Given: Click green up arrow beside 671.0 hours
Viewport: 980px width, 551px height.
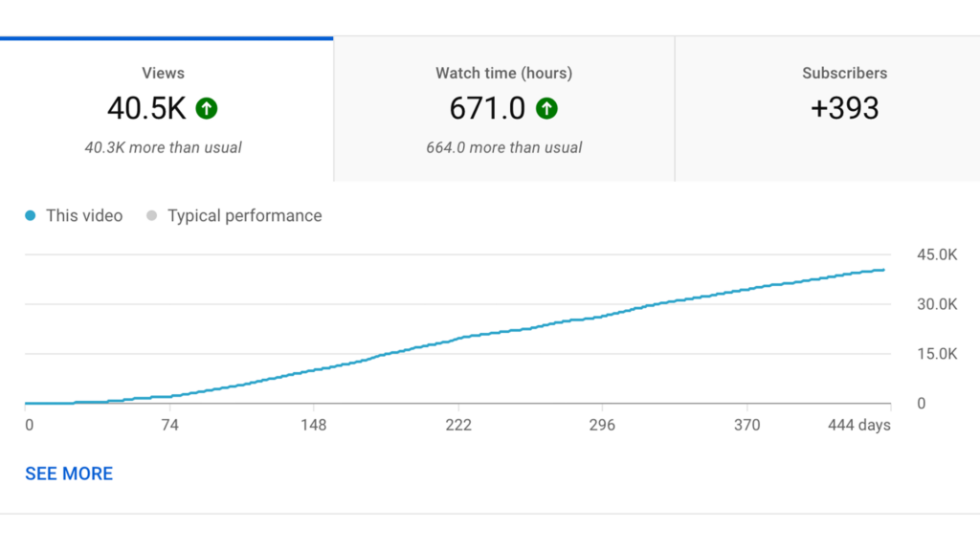Looking at the screenshot, I should [546, 109].
